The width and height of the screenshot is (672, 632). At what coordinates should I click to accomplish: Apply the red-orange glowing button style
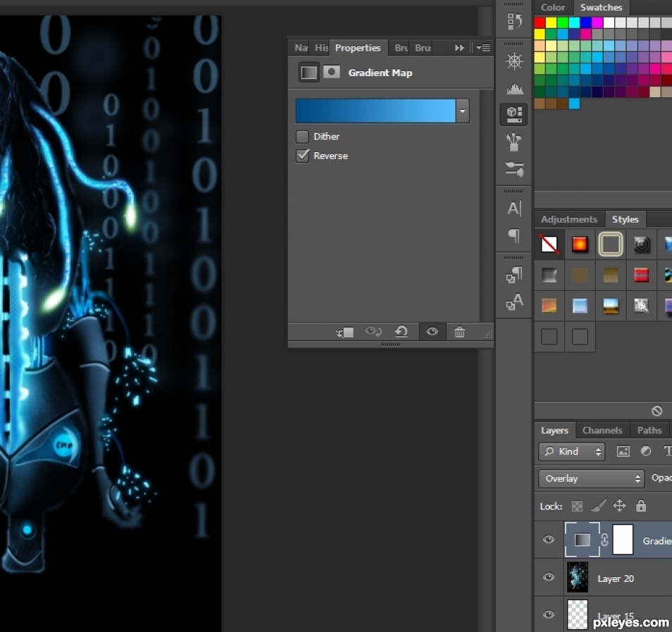(580, 244)
